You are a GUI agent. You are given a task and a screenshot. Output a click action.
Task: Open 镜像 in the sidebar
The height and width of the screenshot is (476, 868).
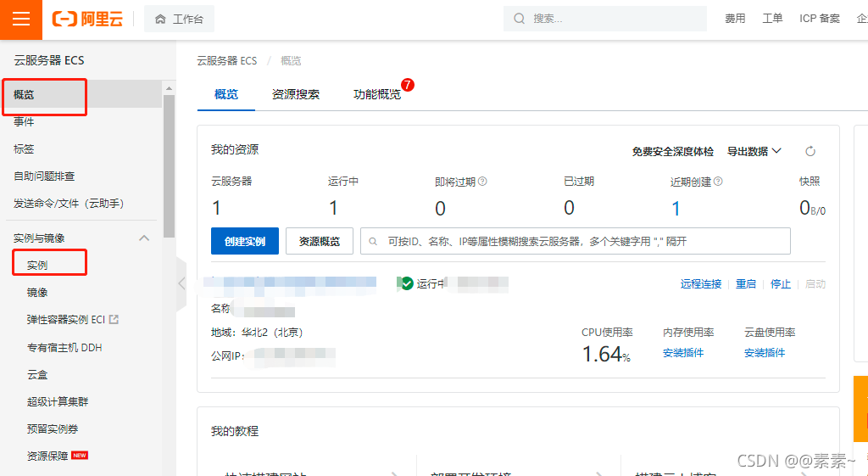click(x=37, y=293)
